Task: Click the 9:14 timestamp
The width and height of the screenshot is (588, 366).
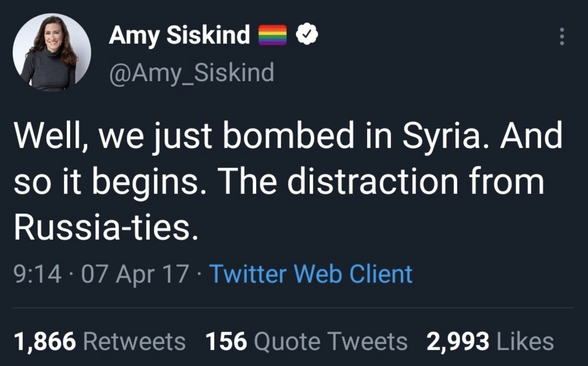Action: point(38,274)
